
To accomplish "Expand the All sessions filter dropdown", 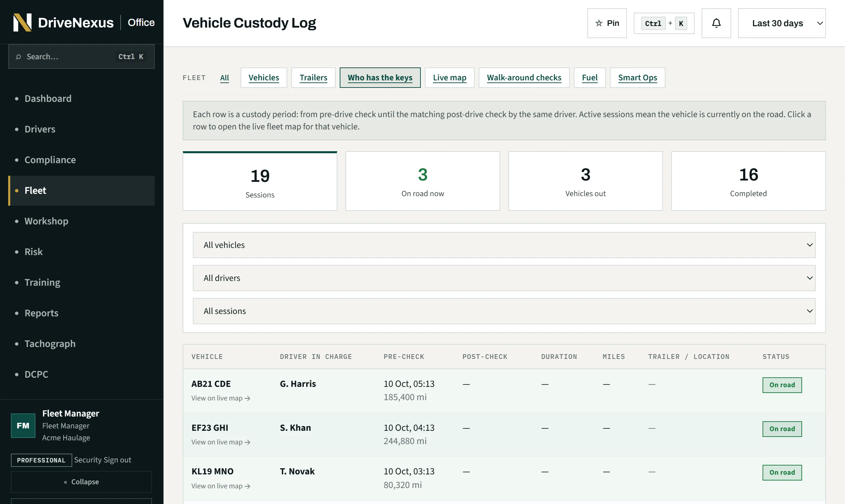I will (504, 311).
